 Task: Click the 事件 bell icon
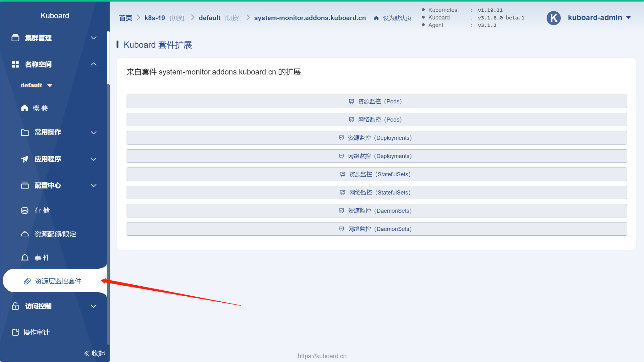25,258
